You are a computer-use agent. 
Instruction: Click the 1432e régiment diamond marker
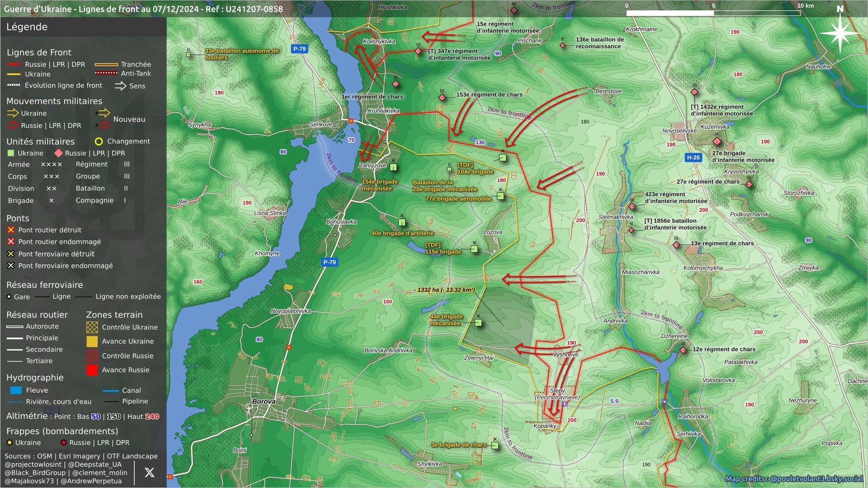coord(694,93)
